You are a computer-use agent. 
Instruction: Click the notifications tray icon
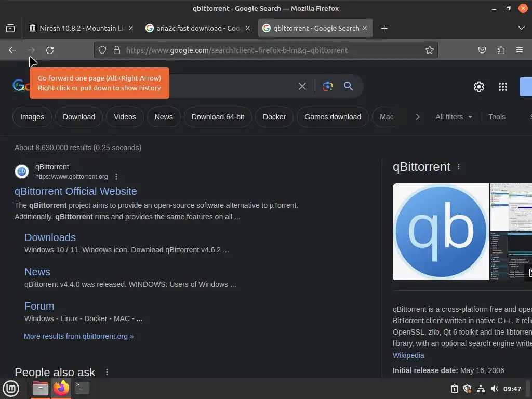454,389
